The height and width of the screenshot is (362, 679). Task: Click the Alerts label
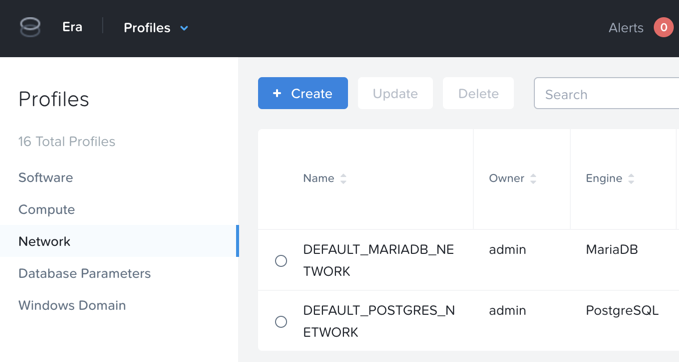click(x=626, y=28)
